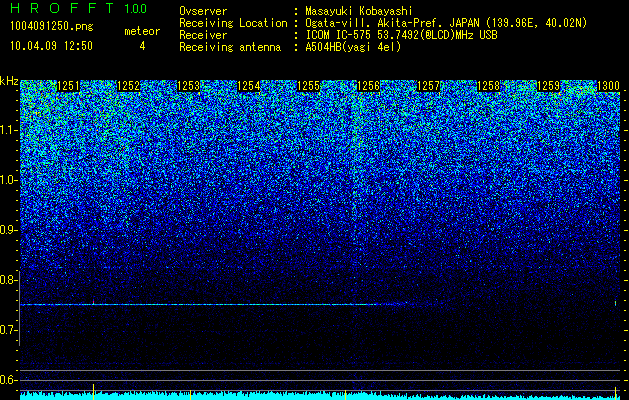Click the red meteor echo spike near 1252

93,301
